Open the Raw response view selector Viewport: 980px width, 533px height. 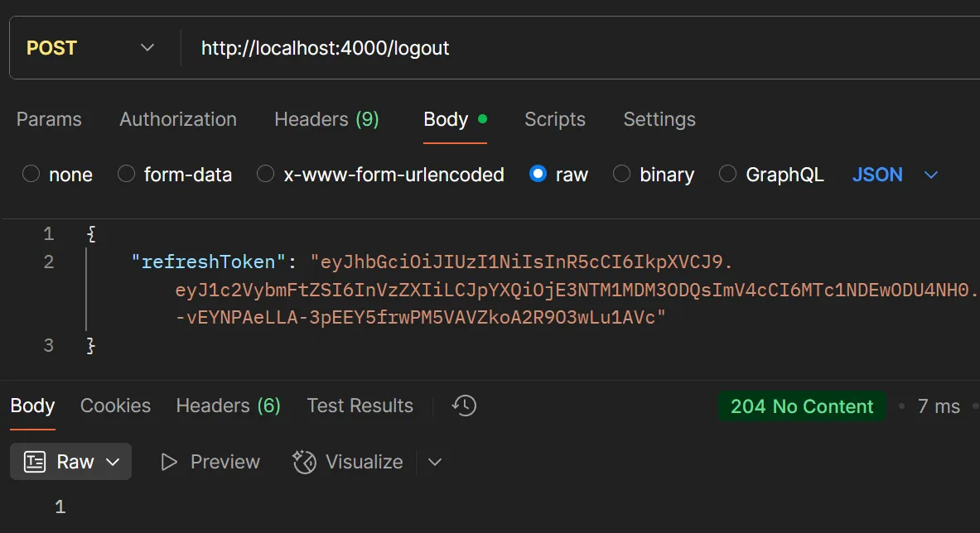(70, 462)
